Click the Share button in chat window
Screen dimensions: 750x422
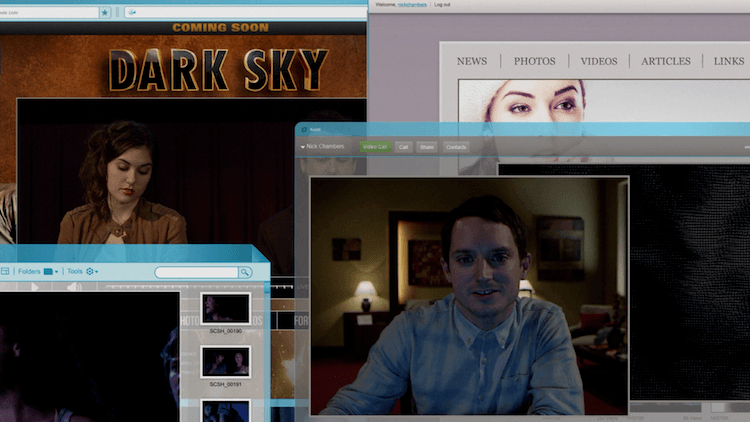click(x=427, y=147)
